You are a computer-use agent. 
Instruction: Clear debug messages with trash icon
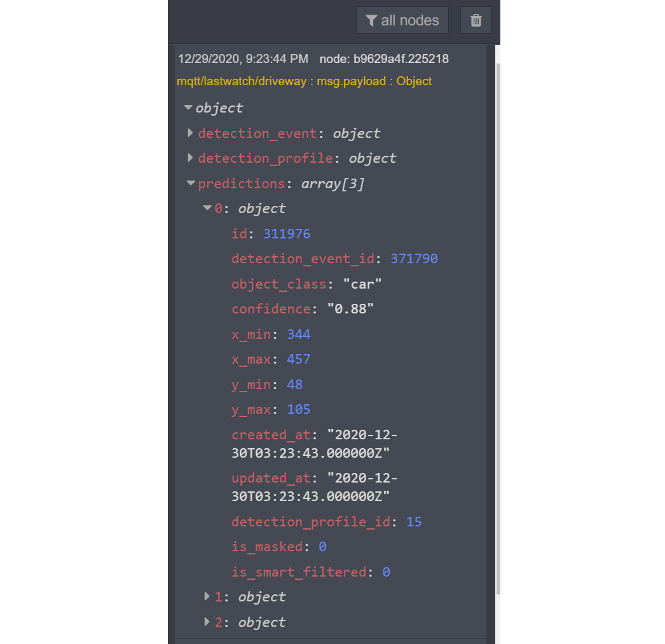point(476,20)
